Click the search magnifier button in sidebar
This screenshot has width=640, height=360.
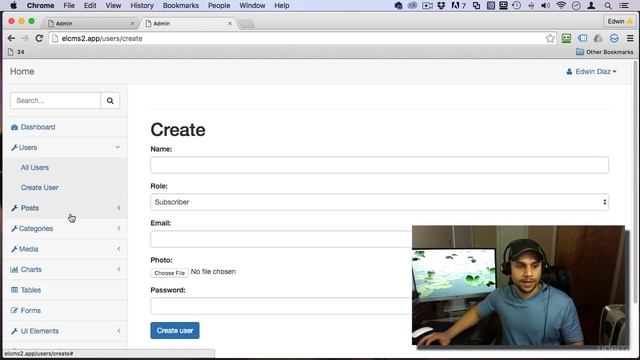click(x=110, y=100)
